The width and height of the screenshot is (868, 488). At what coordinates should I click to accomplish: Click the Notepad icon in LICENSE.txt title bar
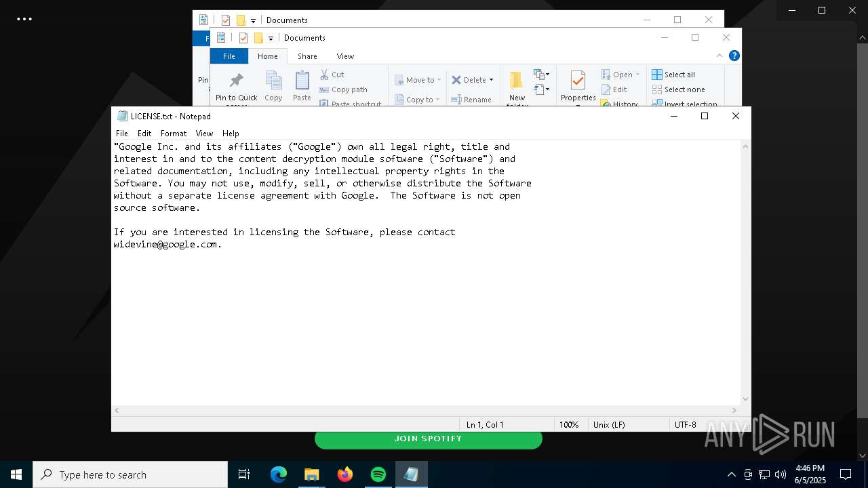coord(122,116)
